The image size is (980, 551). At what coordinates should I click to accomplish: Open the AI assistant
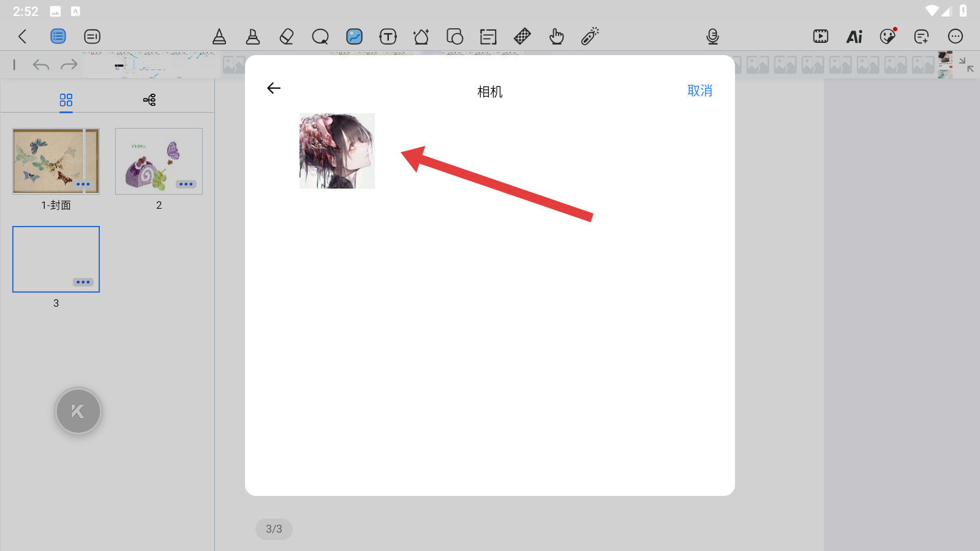tap(854, 37)
